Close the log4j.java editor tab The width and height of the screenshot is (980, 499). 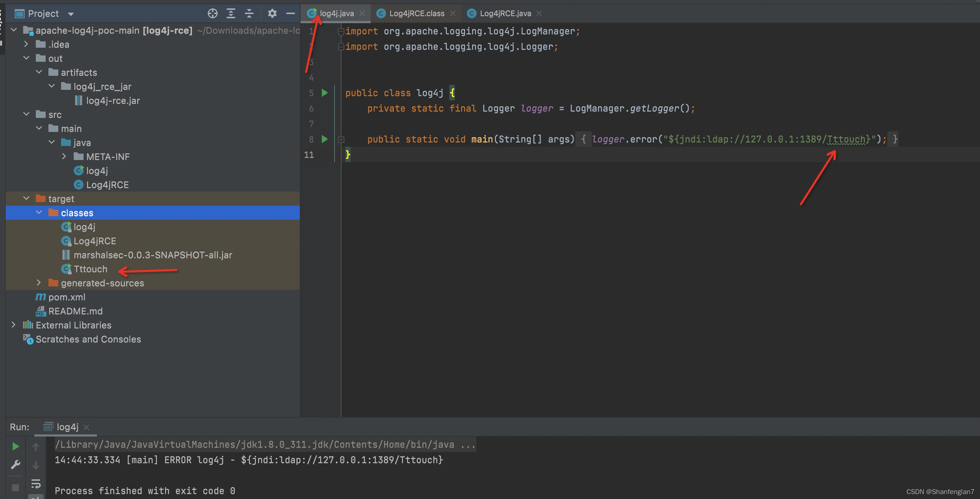pyautogui.click(x=362, y=13)
